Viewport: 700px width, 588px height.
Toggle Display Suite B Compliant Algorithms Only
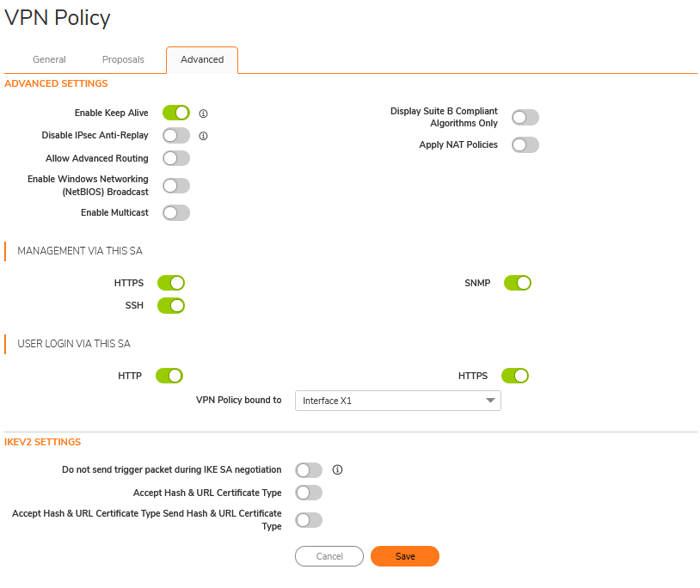point(525,117)
